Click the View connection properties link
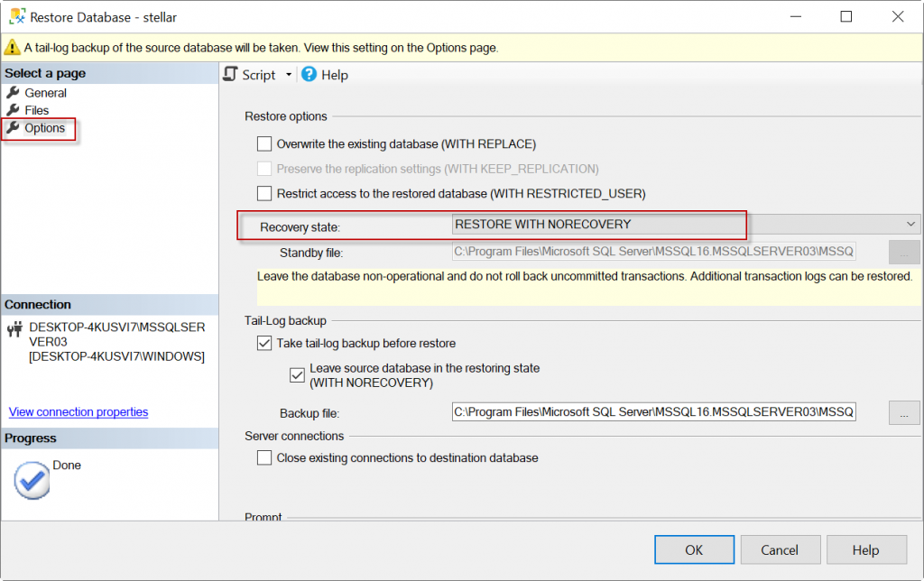The height and width of the screenshot is (581, 924). [78, 411]
